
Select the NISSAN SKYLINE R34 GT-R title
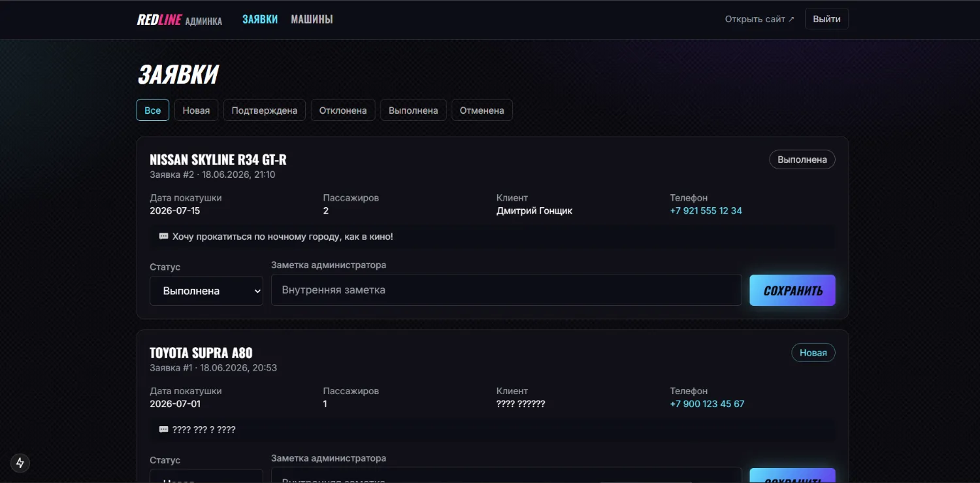(x=218, y=159)
